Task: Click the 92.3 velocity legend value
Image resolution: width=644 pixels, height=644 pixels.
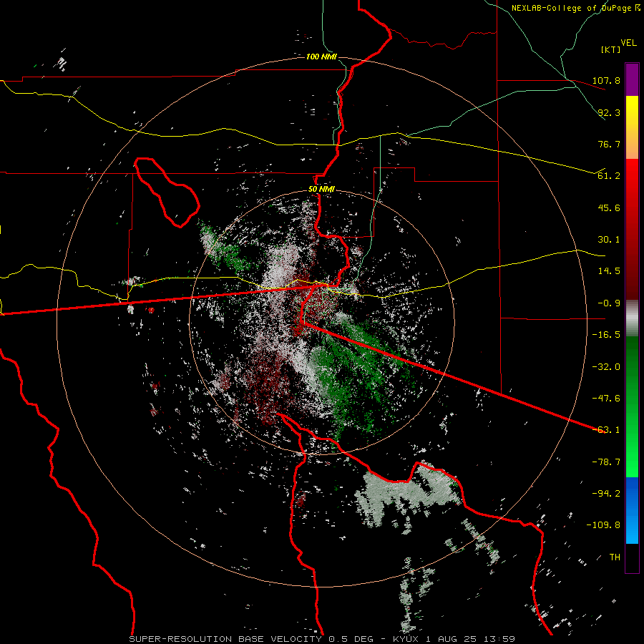Action: (x=609, y=112)
